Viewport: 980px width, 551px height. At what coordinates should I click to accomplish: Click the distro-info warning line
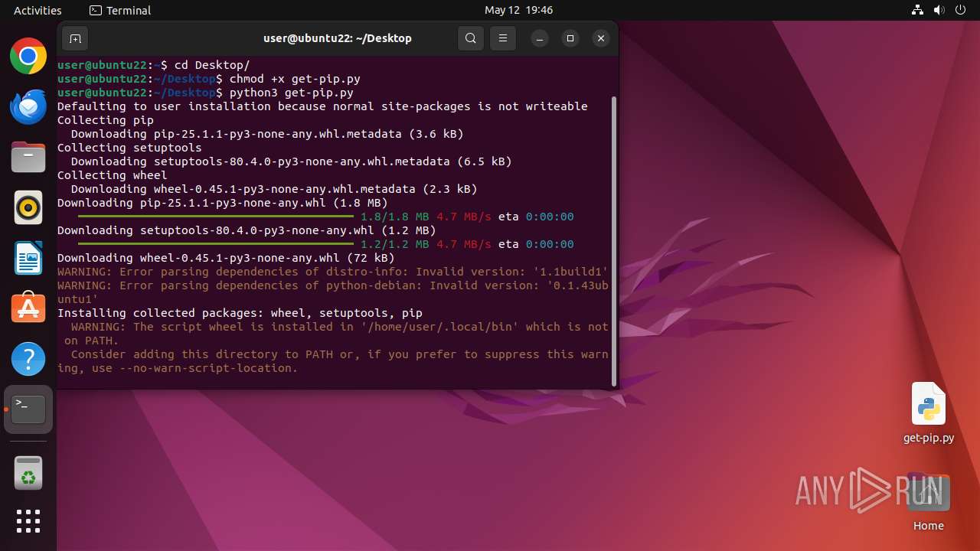333,272
